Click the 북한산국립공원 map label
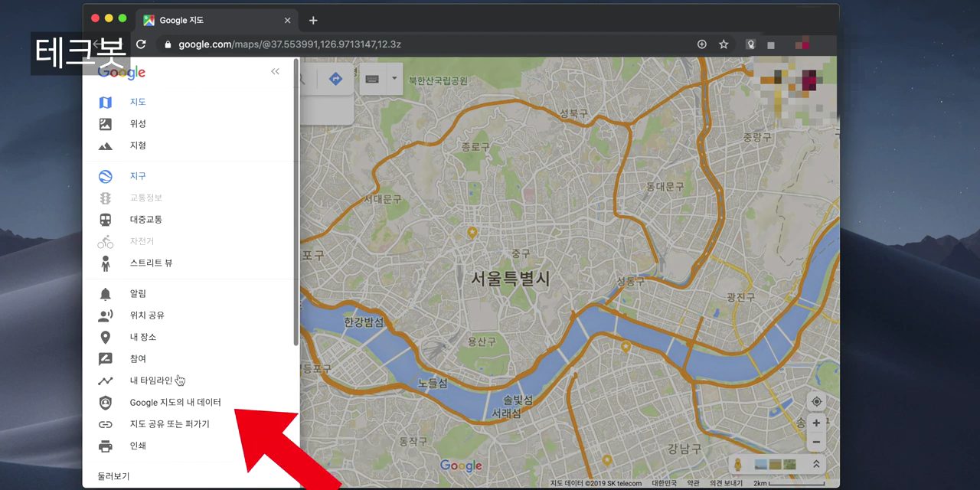This screenshot has height=490, width=980. [438, 80]
